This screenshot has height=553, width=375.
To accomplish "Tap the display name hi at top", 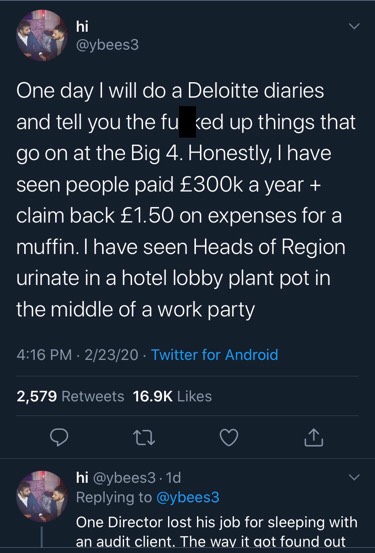I will 83,26.
